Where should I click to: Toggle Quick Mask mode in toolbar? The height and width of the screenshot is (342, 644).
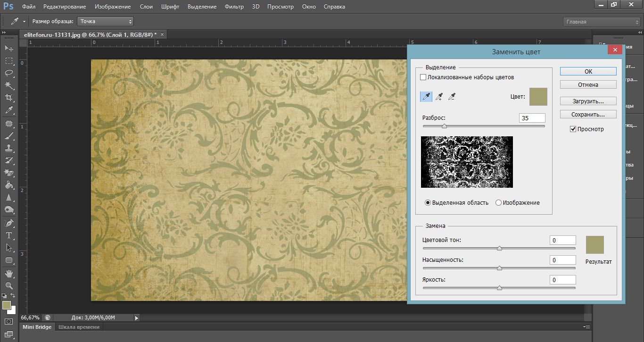[9, 322]
